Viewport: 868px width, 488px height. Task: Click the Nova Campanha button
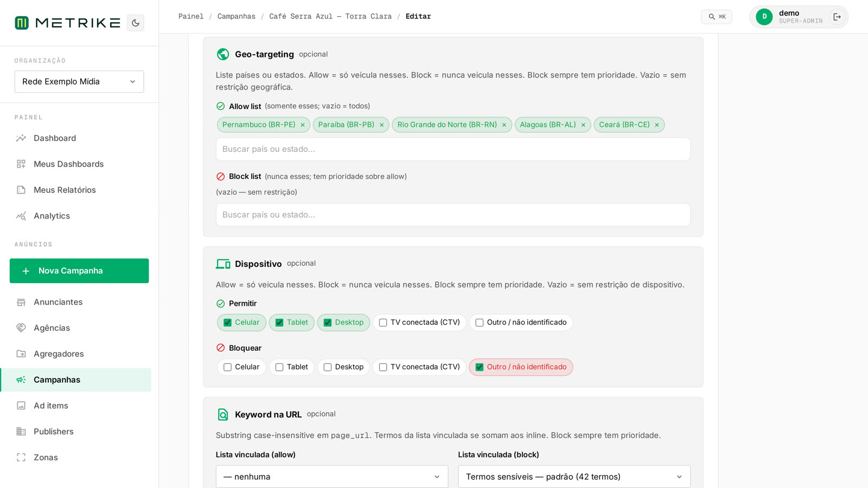pyautogui.click(x=79, y=271)
